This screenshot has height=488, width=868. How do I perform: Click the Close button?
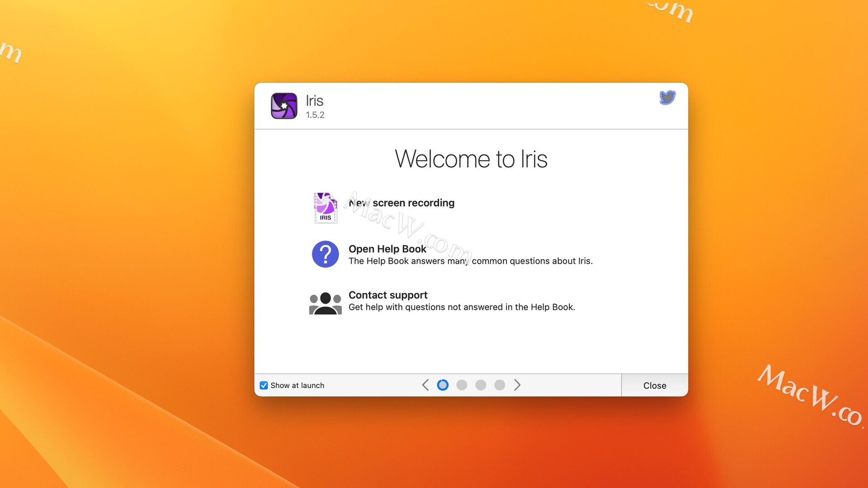(654, 385)
